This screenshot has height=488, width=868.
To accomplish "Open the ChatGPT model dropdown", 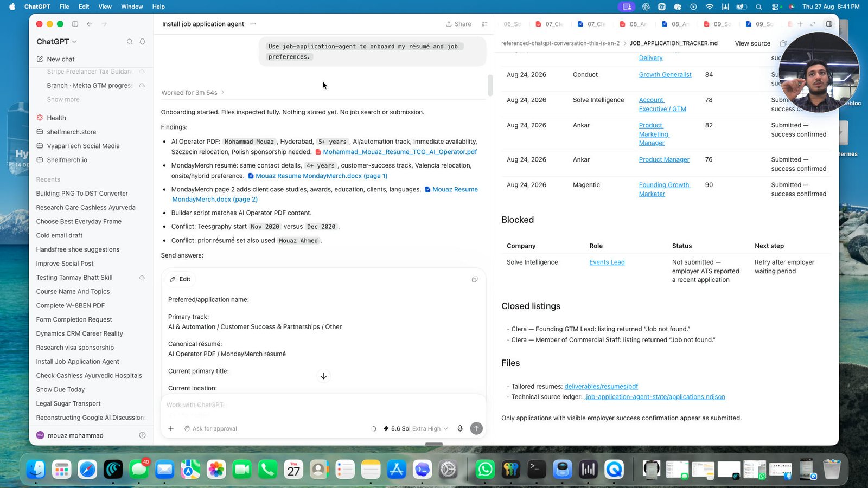I will (56, 42).
